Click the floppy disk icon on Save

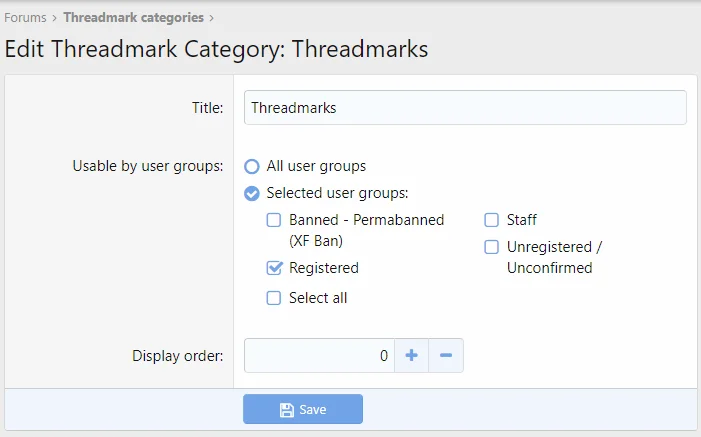tap(286, 409)
